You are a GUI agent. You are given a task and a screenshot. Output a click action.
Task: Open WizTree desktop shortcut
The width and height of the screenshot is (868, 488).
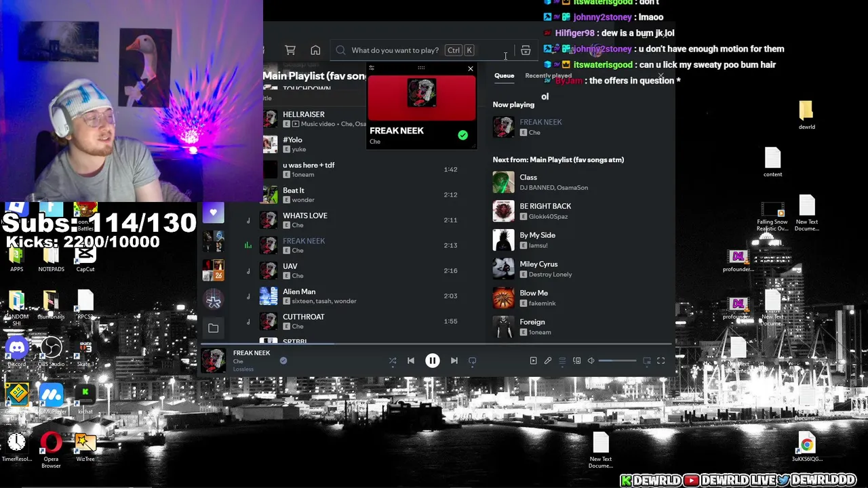[85, 447]
